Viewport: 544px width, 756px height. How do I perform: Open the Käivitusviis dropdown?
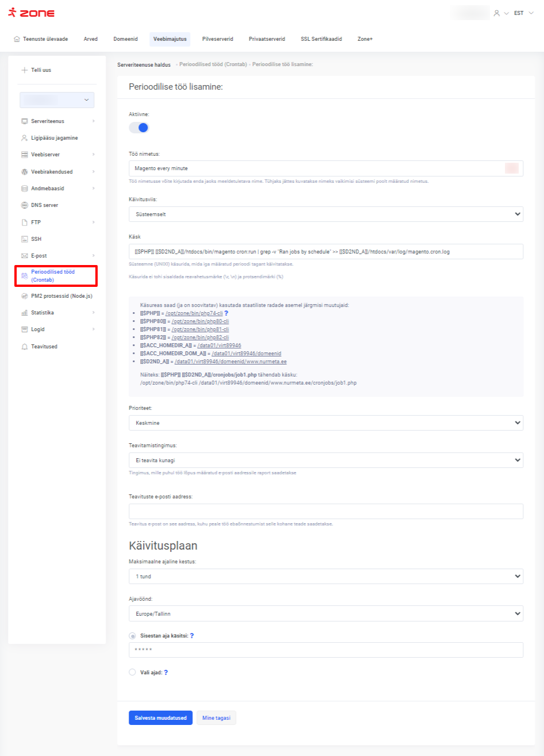pyautogui.click(x=326, y=214)
